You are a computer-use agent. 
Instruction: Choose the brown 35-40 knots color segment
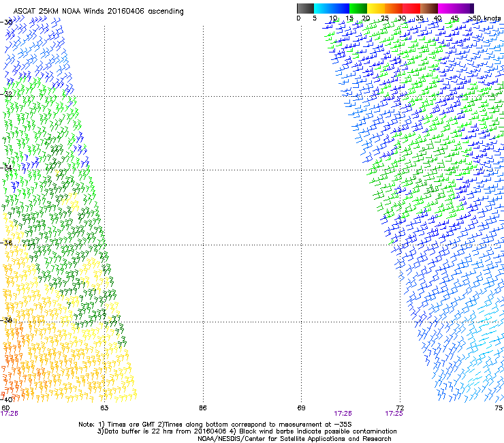[429, 8]
